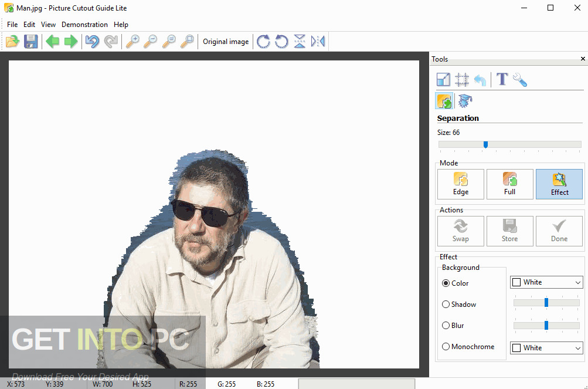Screen dimensions: 588x389
Task: Rotate image clockwise
Action: tap(263, 41)
